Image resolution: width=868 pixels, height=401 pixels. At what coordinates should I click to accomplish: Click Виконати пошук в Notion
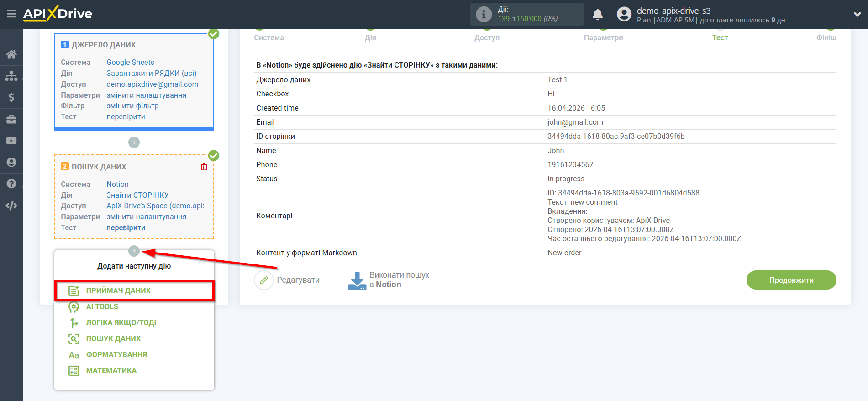point(399,280)
